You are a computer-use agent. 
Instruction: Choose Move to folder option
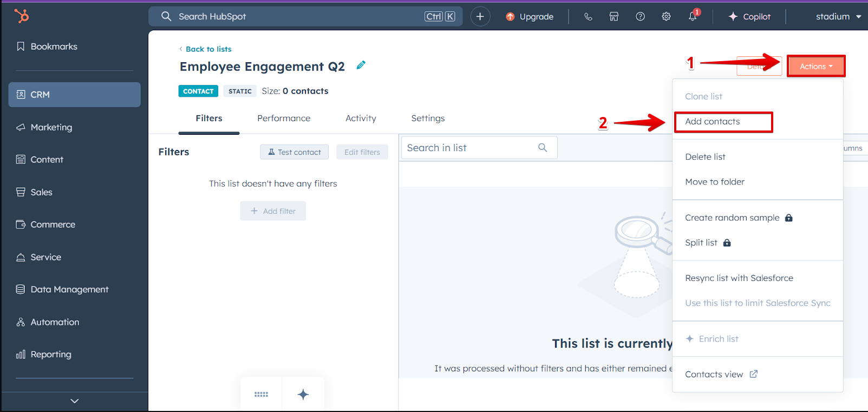(x=715, y=182)
